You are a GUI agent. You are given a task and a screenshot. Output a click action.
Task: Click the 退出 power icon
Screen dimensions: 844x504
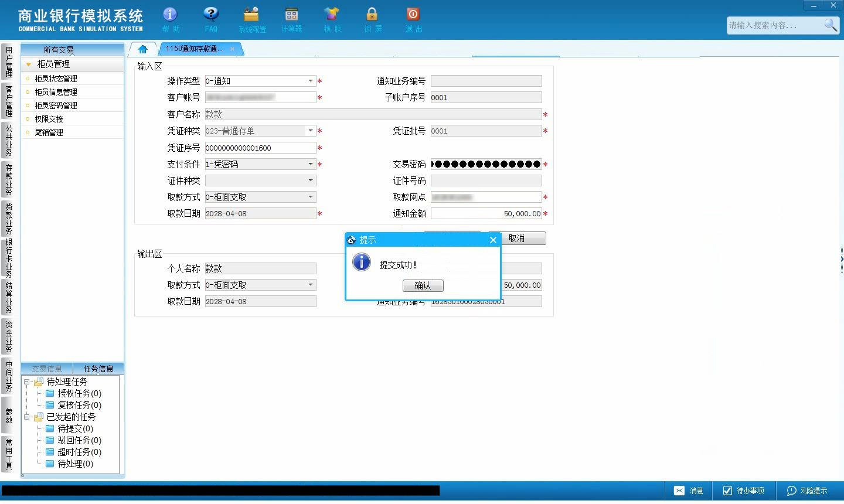point(413,13)
